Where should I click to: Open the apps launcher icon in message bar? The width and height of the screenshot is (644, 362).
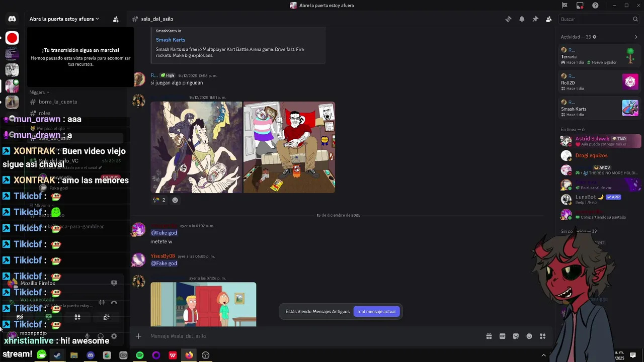click(x=542, y=336)
